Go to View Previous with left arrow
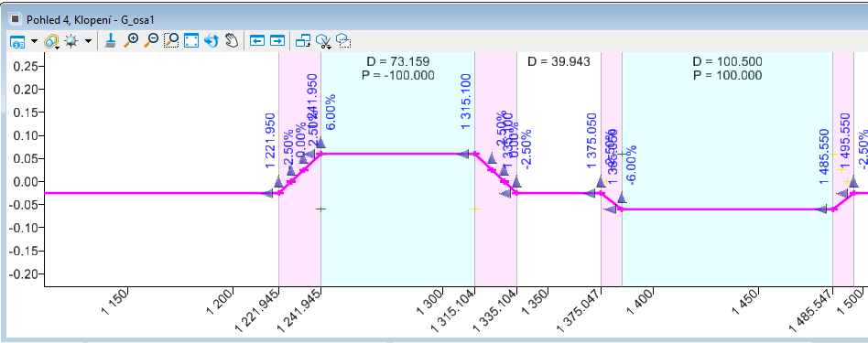This screenshot has width=868, height=343. pyautogui.click(x=257, y=41)
